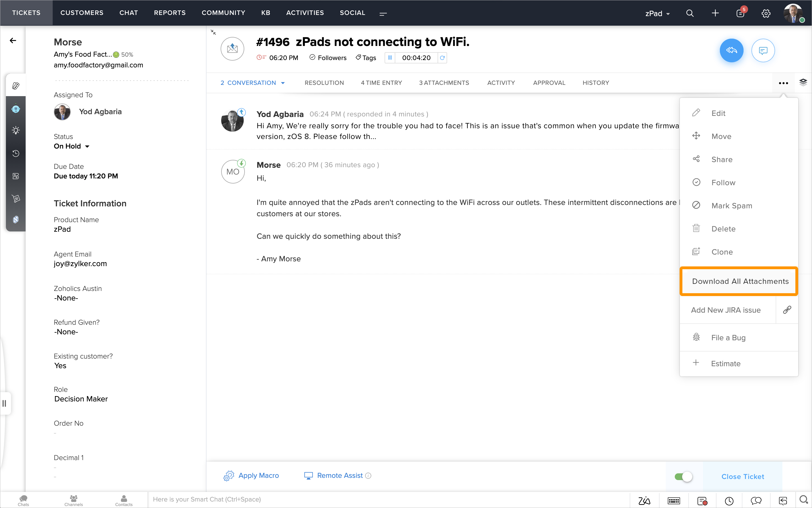Open the zPad department dropdown
This screenshot has width=812, height=508.
click(657, 14)
